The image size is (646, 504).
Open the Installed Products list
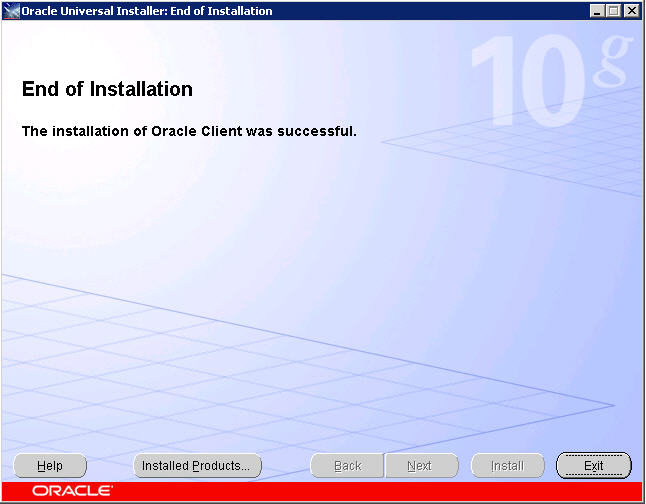[197, 466]
